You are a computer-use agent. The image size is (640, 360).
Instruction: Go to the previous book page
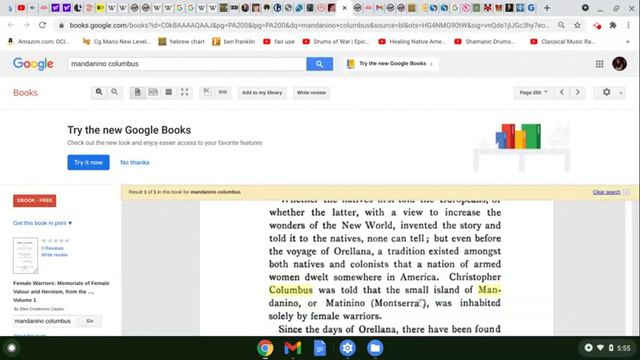[x=562, y=92]
